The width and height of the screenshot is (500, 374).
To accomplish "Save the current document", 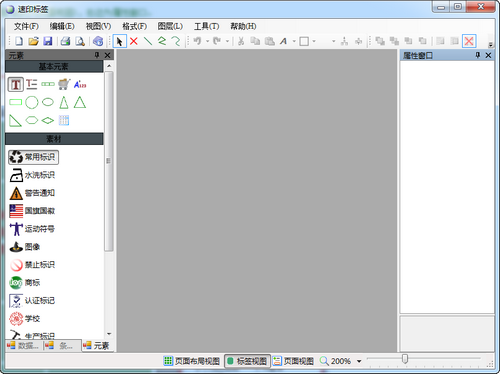I will coord(48,41).
